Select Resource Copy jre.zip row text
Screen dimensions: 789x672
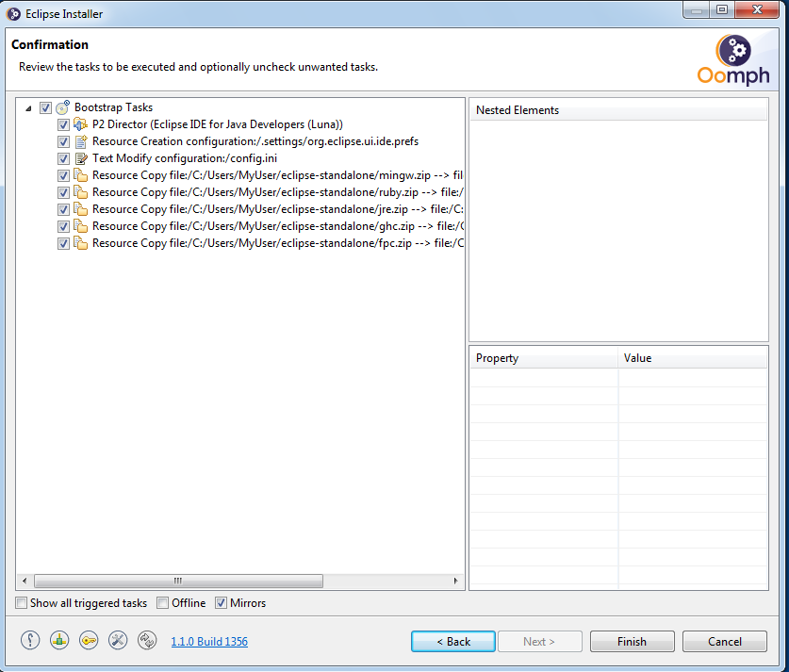point(277,209)
